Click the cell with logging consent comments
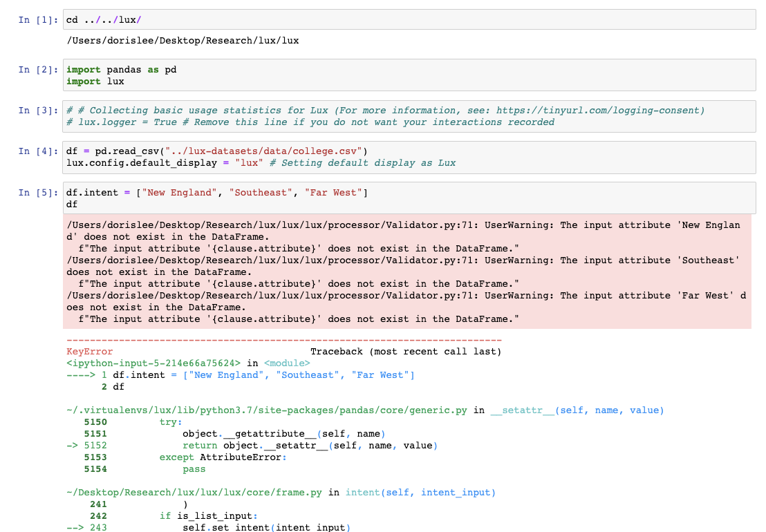The height and width of the screenshot is (532, 766). [x=409, y=116]
